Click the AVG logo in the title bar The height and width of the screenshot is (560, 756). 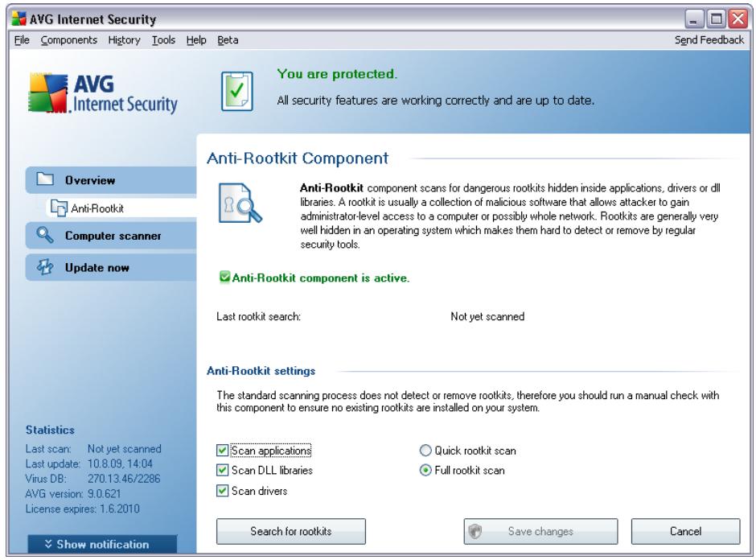click(18, 19)
